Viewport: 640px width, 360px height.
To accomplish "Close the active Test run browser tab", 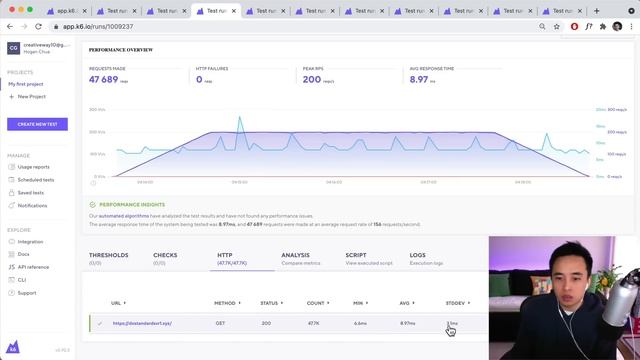I will pyautogui.click(x=234, y=11).
